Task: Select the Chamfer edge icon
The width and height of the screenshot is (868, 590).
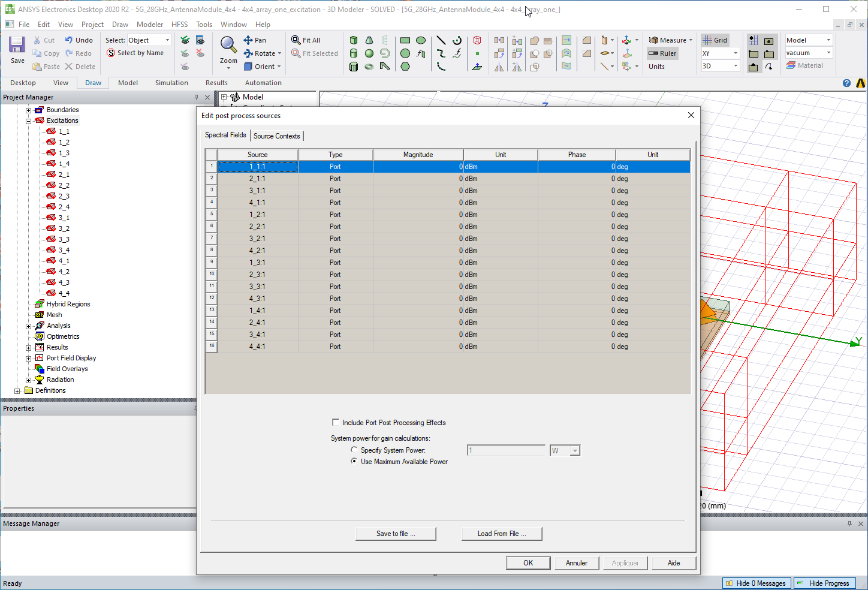Action: click(587, 53)
